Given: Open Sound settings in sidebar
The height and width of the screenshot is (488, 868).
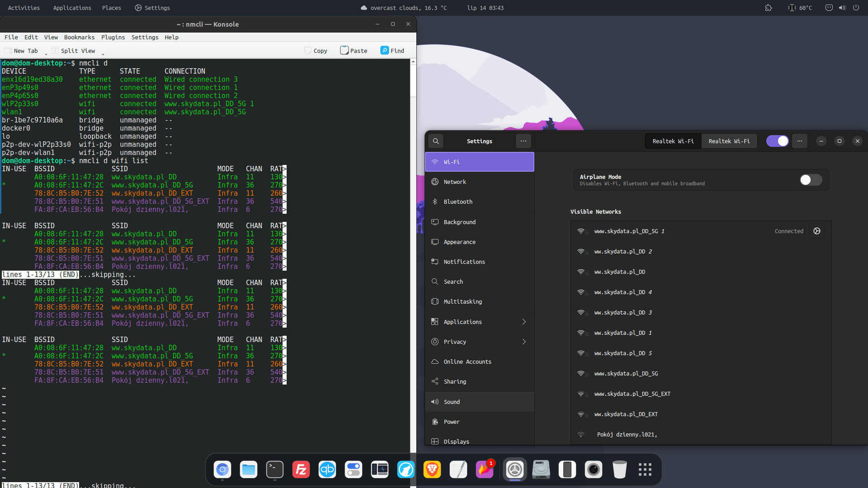Looking at the screenshot, I should pos(451,401).
